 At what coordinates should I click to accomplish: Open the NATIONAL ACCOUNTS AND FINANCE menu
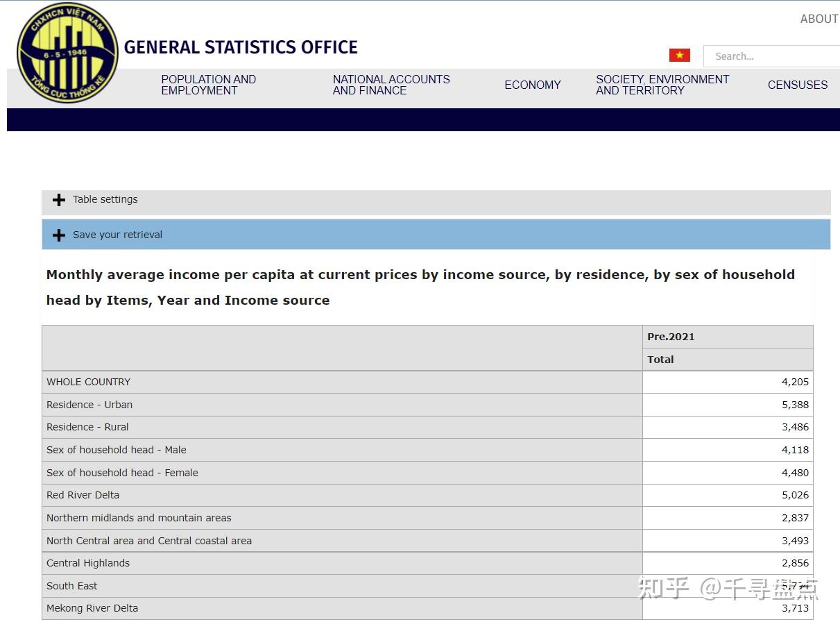pos(391,85)
